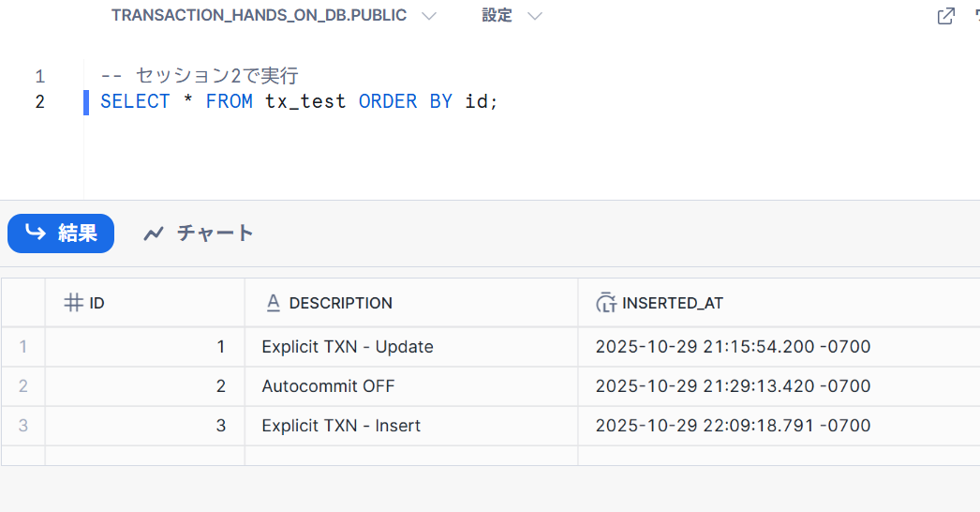Click the DESCRIPTION column header
The image size is (980, 512).
[x=341, y=303]
